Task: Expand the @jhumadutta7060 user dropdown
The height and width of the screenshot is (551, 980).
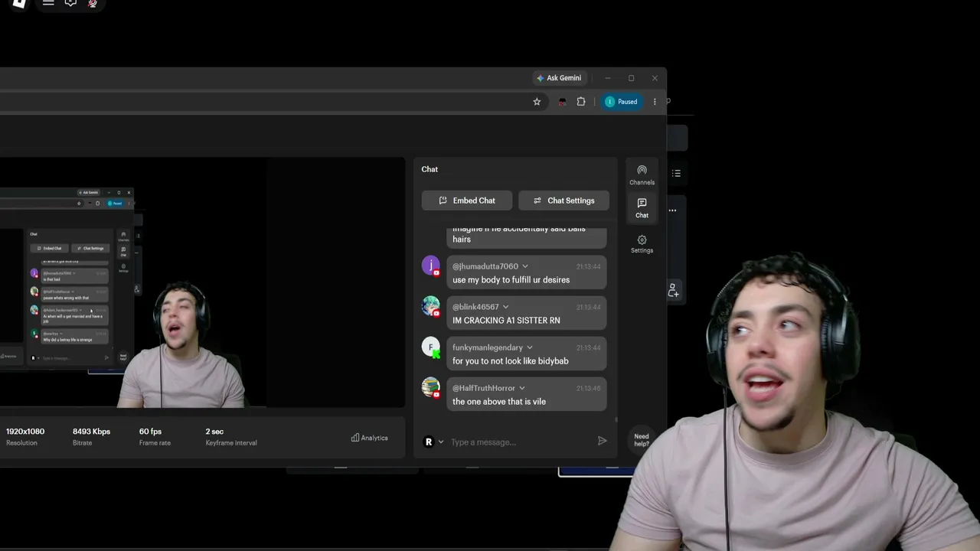Action: 524,266
